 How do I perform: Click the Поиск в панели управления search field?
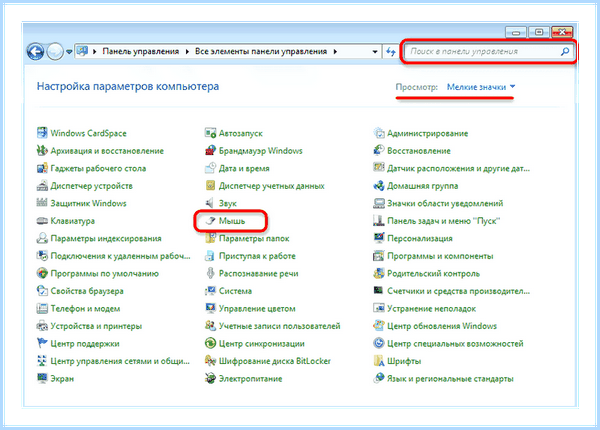488,52
